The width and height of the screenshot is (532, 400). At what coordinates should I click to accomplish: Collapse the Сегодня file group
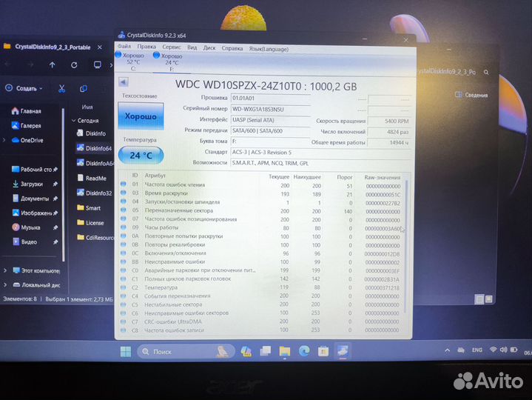(x=74, y=120)
